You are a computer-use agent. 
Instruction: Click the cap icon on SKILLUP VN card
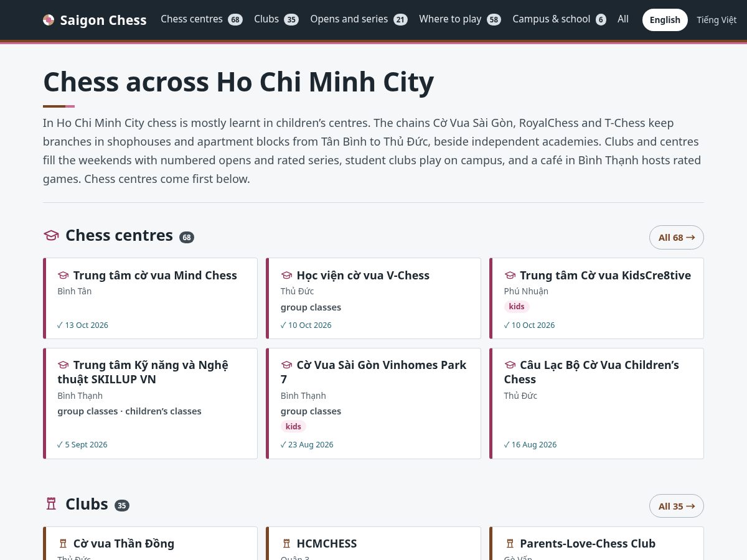(63, 365)
